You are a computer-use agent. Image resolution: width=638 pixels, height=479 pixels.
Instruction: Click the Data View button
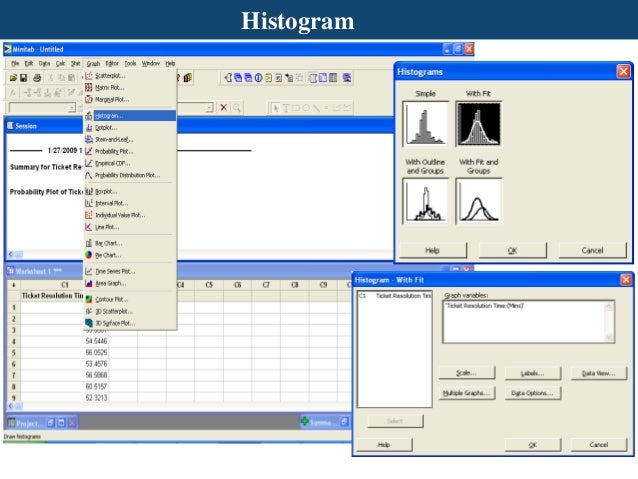tap(599, 373)
